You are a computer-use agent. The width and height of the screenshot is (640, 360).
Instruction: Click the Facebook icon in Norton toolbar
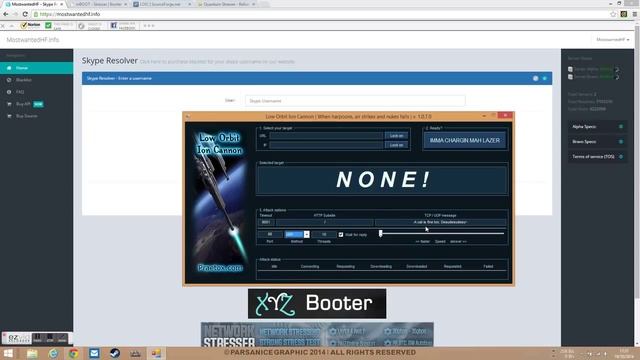pyautogui.click(x=114, y=25)
